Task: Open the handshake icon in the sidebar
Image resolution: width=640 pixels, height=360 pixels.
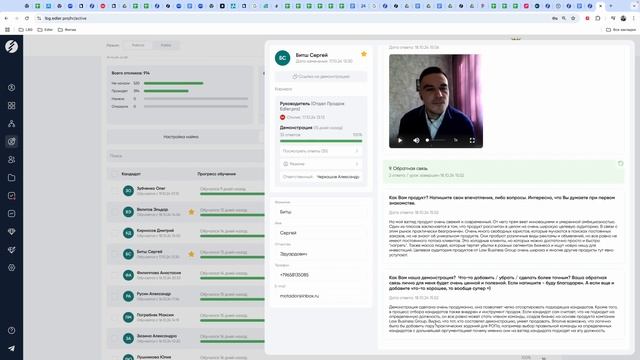Action: click(x=11, y=249)
